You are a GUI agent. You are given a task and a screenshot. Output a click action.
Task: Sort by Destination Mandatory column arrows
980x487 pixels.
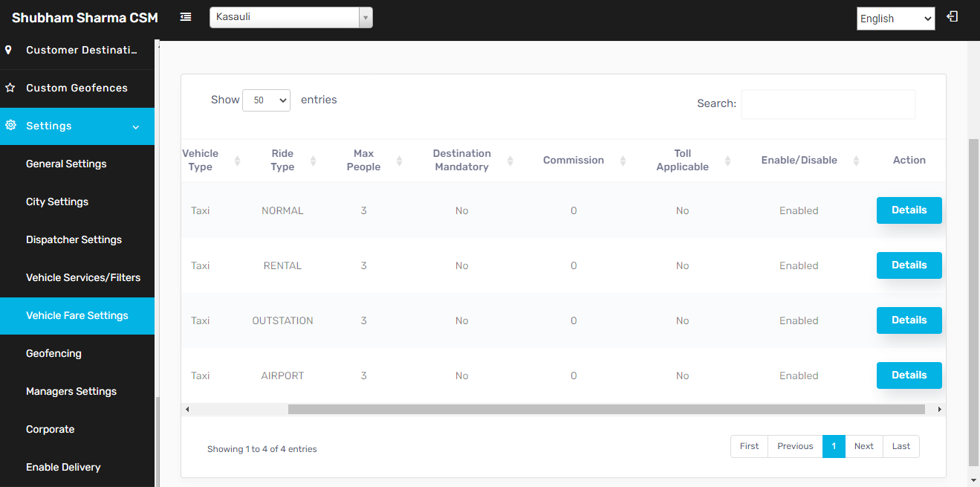click(510, 161)
